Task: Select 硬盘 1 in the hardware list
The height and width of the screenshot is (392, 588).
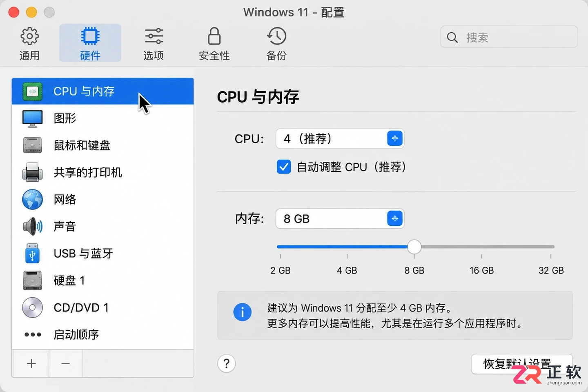Action: 102,281
